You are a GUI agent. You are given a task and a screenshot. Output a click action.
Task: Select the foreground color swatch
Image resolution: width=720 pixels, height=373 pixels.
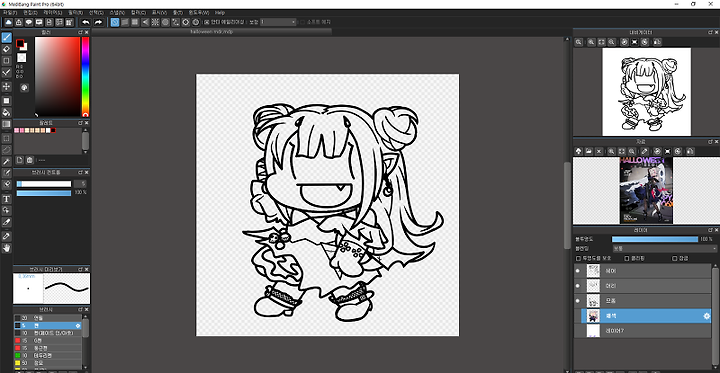(x=20, y=43)
